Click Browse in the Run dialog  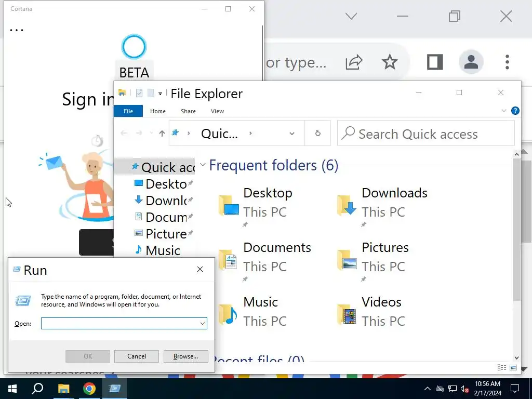[185, 356]
